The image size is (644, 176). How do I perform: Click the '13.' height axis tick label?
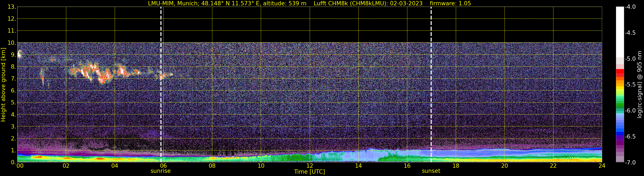click(12, 7)
